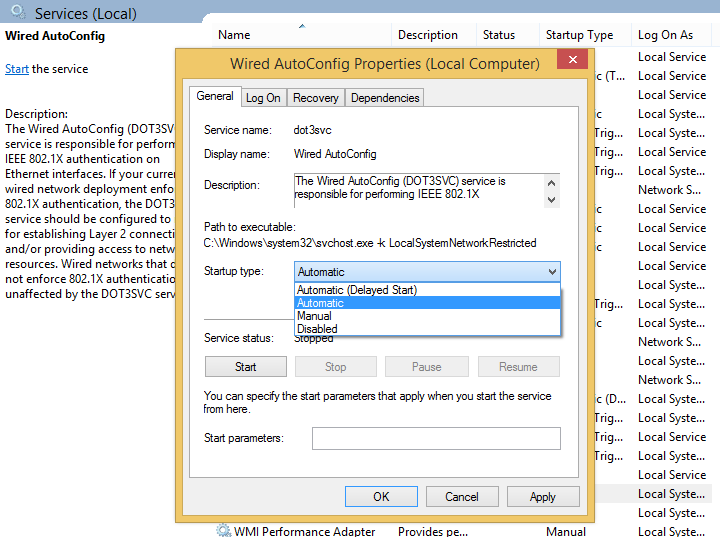Click the Start service button
720x537 pixels.
(246, 367)
